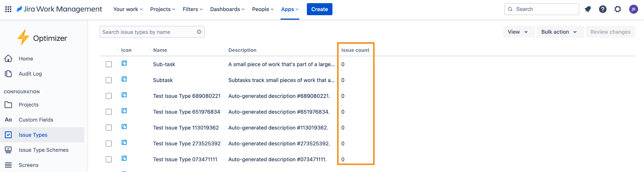Expand the Projects menu in top navigation
The image size is (644, 172).
[x=162, y=9]
